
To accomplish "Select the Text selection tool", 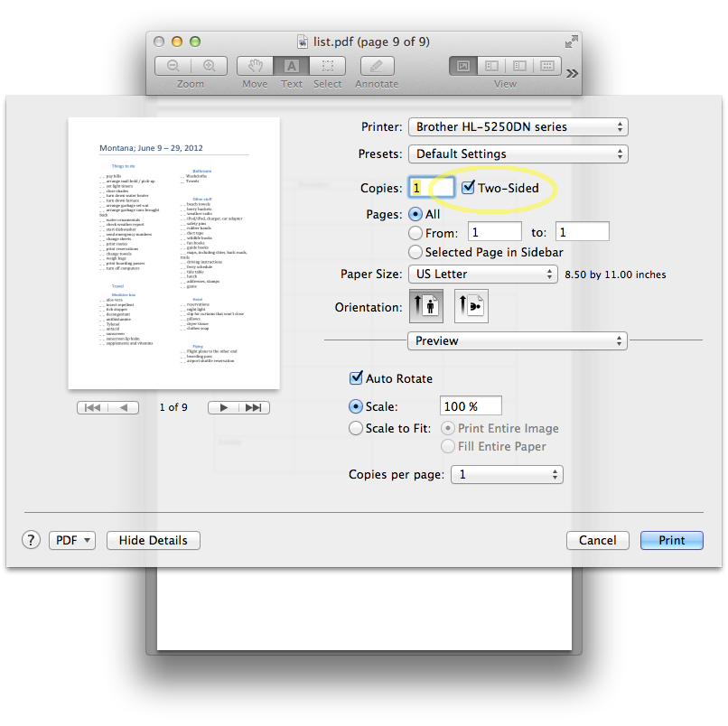I will (x=291, y=66).
